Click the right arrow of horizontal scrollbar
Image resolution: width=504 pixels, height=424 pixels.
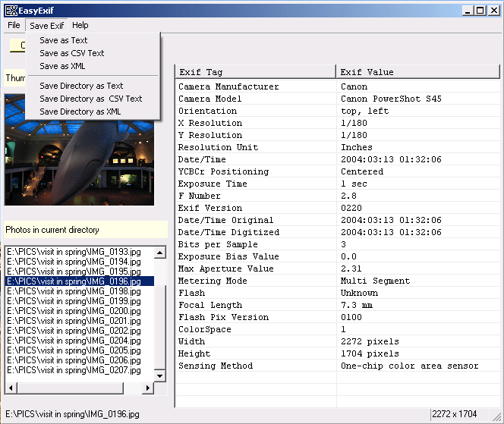147,388
